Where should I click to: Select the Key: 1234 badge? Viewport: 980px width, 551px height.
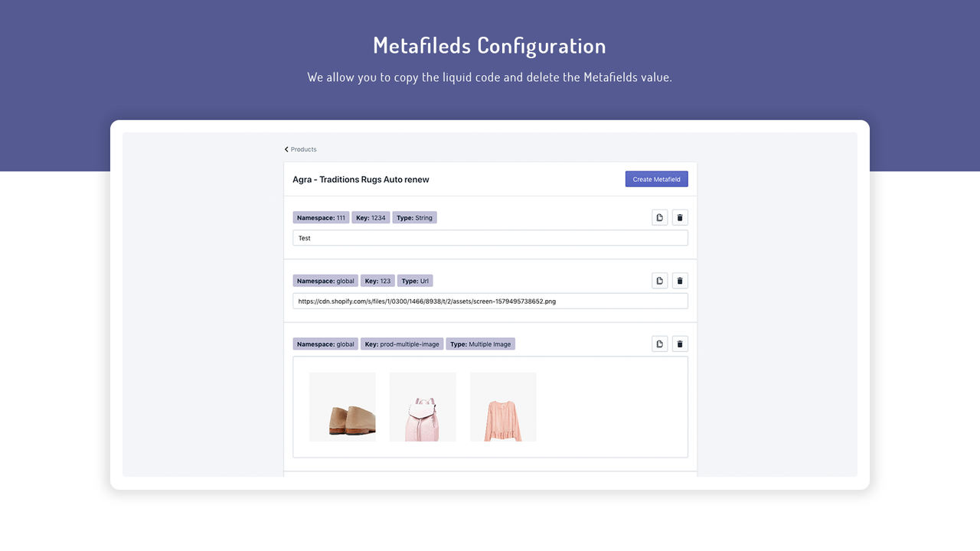[x=371, y=217]
